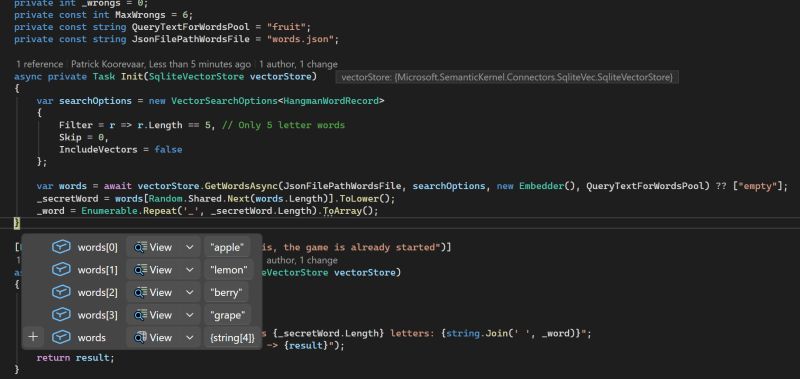Click the highlighted closing brace of Init
Viewport: 800px width, 379px height.
(x=17, y=223)
